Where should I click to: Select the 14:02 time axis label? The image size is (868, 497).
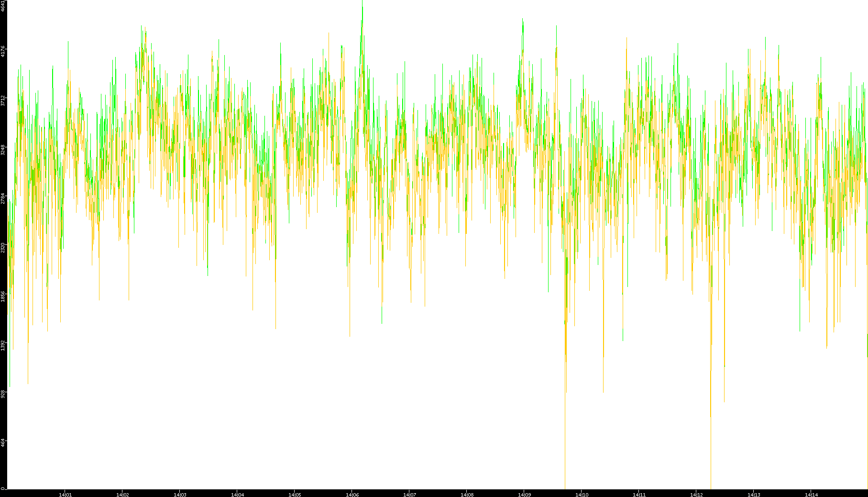point(122,495)
